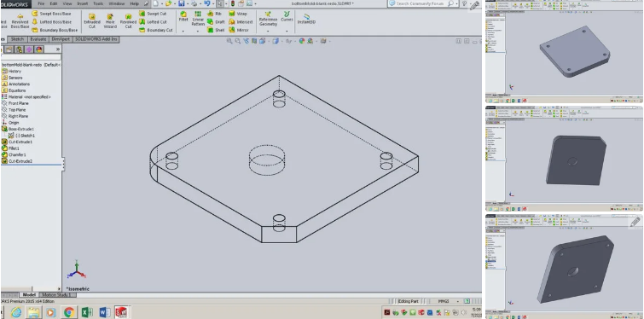The width and height of the screenshot is (644, 319).
Task: Select the Extruded Cut tool
Action: point(92,21)
